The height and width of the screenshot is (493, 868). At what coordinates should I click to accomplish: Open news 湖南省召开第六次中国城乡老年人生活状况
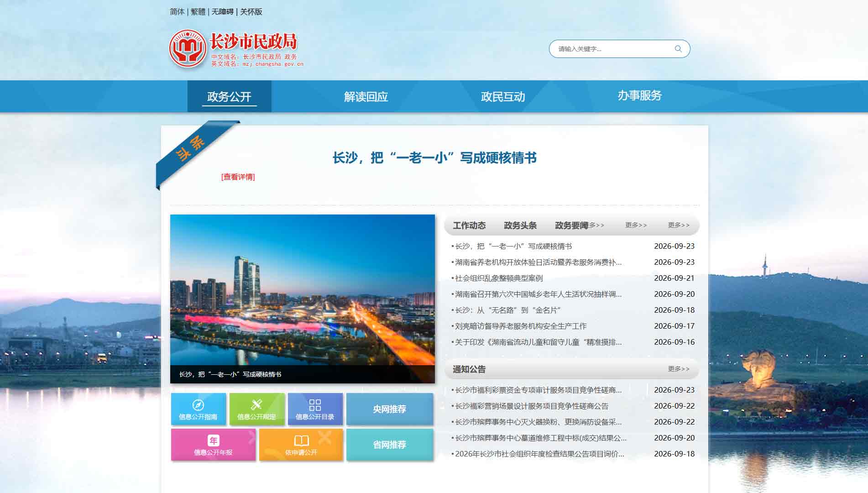538,294
